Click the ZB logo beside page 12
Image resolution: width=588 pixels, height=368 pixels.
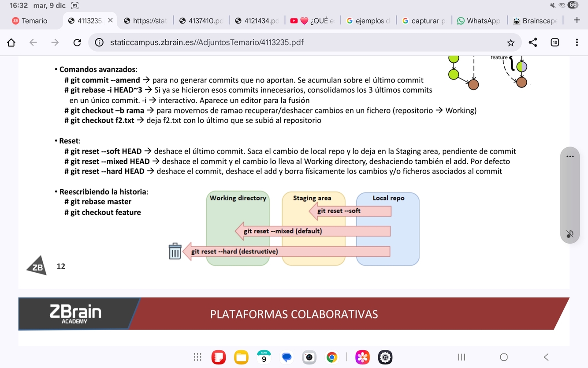[x=37, y=266]
